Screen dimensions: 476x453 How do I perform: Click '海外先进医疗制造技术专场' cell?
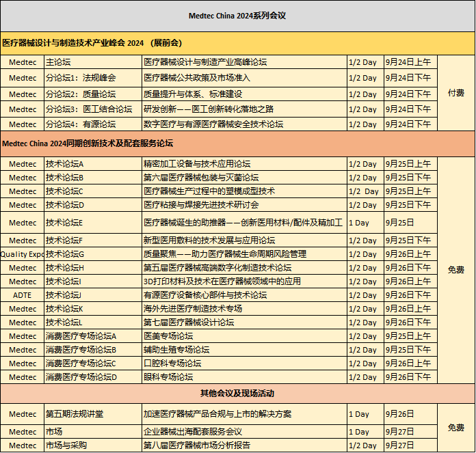pos(244,309)
